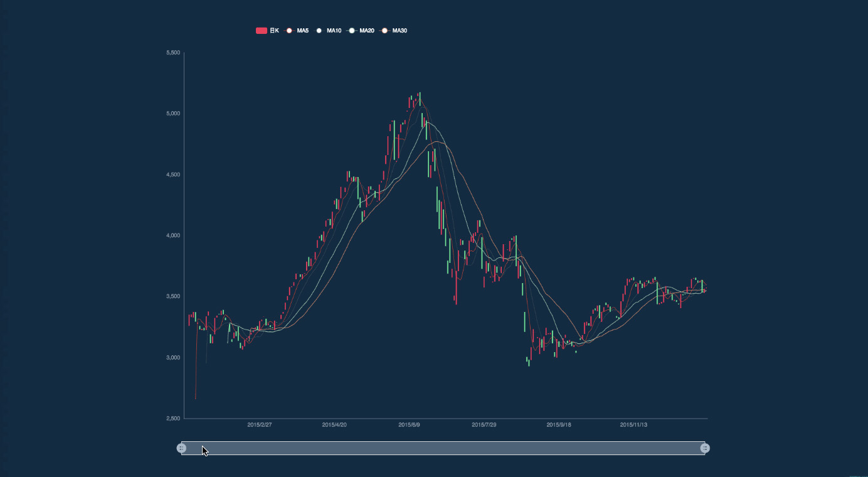Click the left handle of the zoom slider
Viewport: 868px width, 477px height.
(x=182, y=448)
